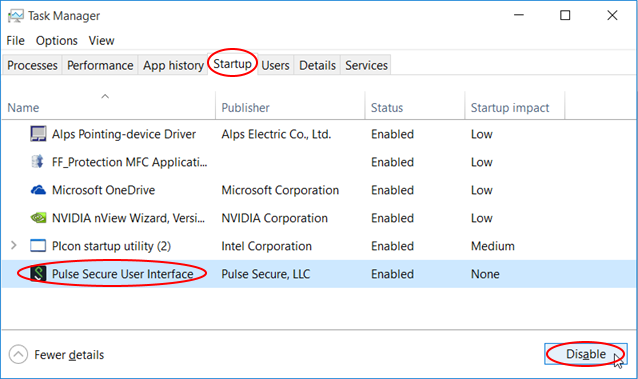Minimize the Task Manager window
The image size is (638, 379).
[x=519, y=15]
